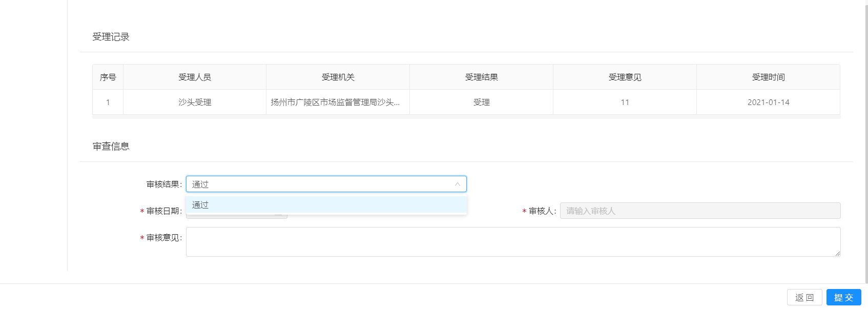868x310 pixels.
Task: Click the table's horizontal scrollbar
Action: (x=466, y=117)
